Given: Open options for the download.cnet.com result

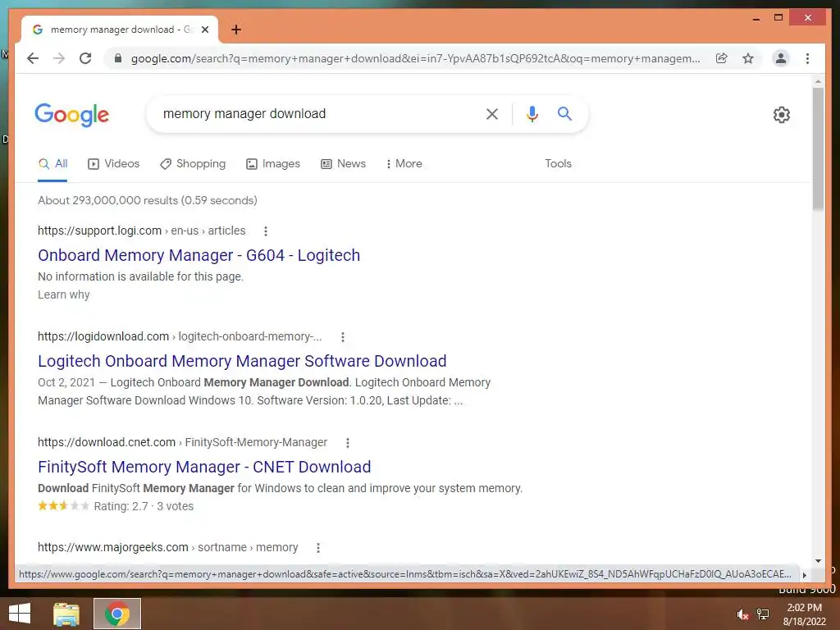Looking at the screenshot, I should [348, 442].
